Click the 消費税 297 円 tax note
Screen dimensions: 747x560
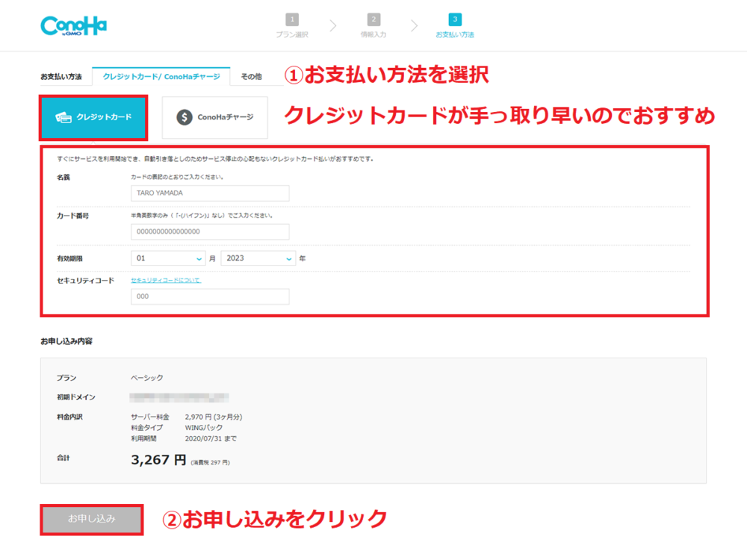(x=210, y=462)
